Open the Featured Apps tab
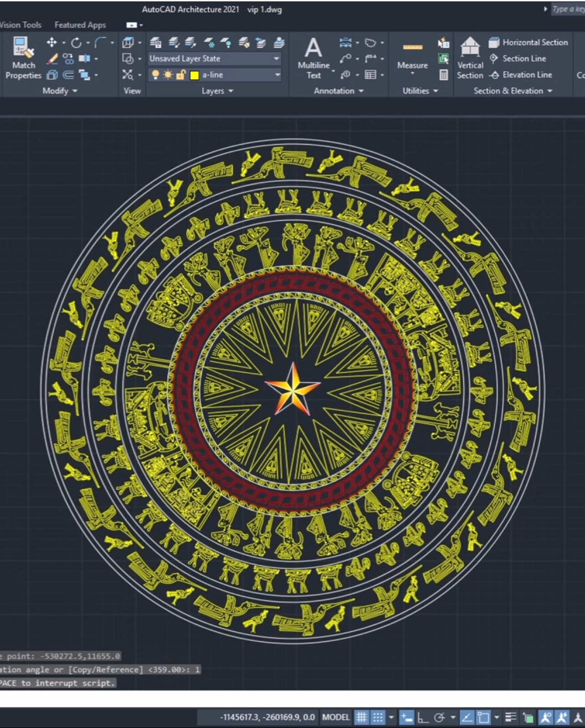Image resolution: width=585 pixels, height=728 pixels. point(80,25)
